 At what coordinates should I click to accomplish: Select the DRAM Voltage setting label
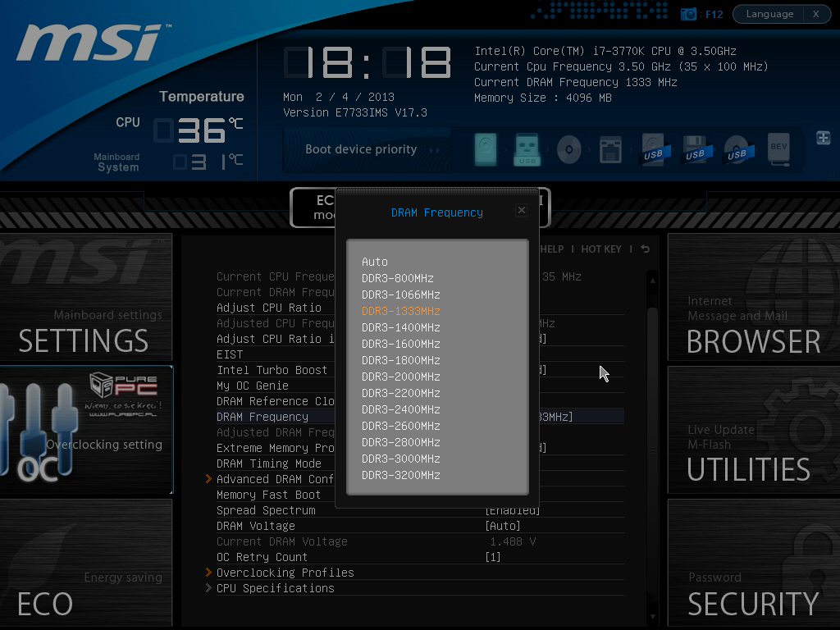tap(256, 526)
